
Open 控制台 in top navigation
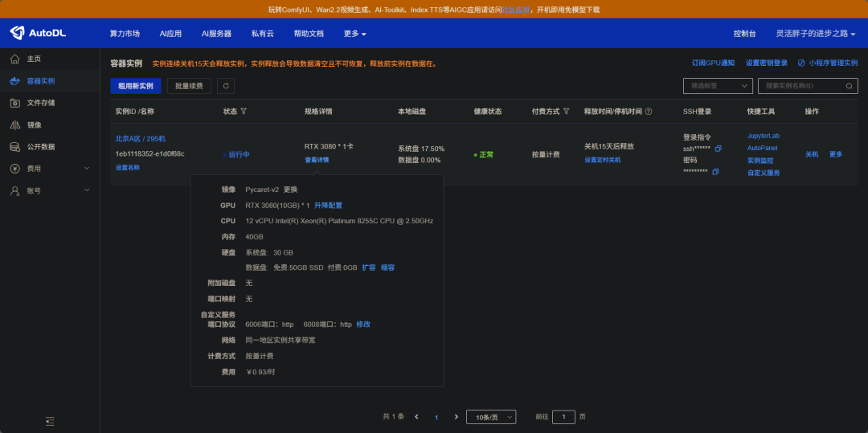click(x=744, y=34)
